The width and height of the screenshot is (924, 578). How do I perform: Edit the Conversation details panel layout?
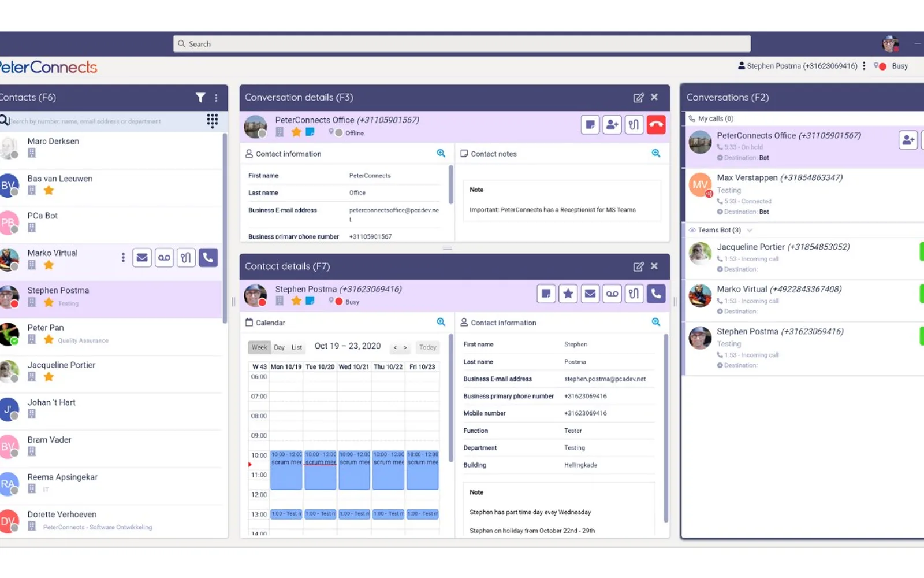638,98
